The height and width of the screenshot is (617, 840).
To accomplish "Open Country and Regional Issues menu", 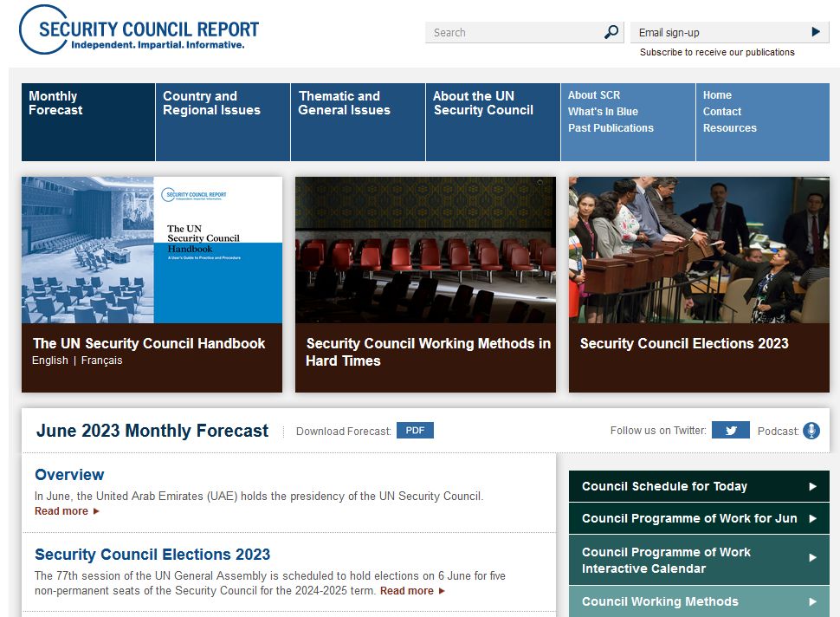I will [x=223, y=122].
